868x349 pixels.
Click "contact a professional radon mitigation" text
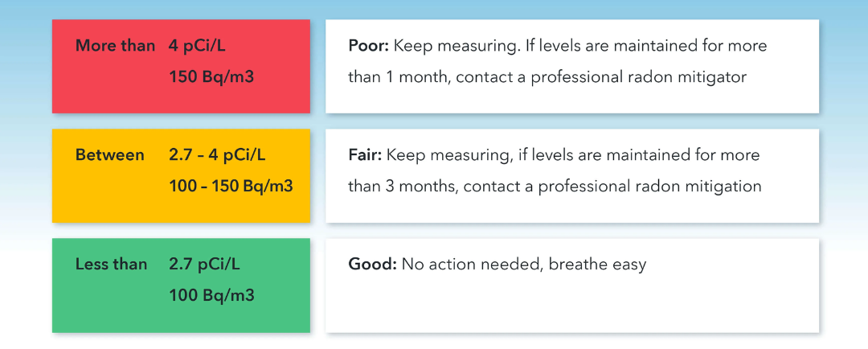[612, 187]
